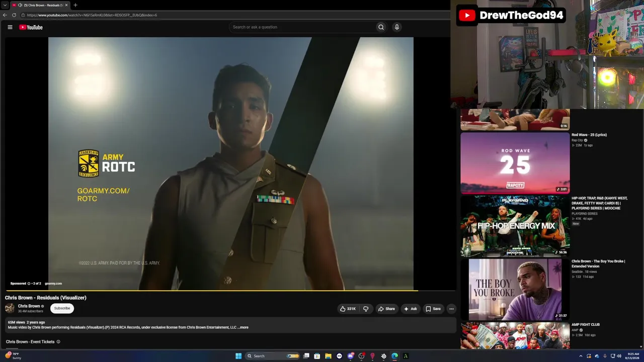644x362 pixels.
Task: Open the weather widget on the taskbar
Action: [x=13, y=356]
